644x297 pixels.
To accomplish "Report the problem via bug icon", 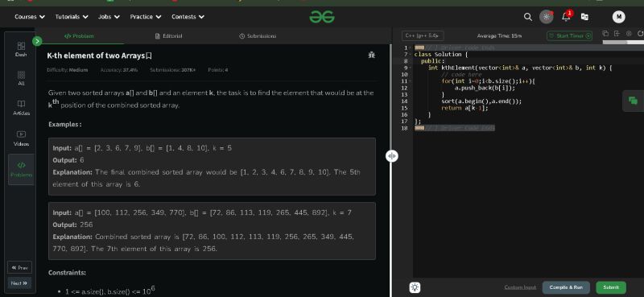I will pos(372,55).
